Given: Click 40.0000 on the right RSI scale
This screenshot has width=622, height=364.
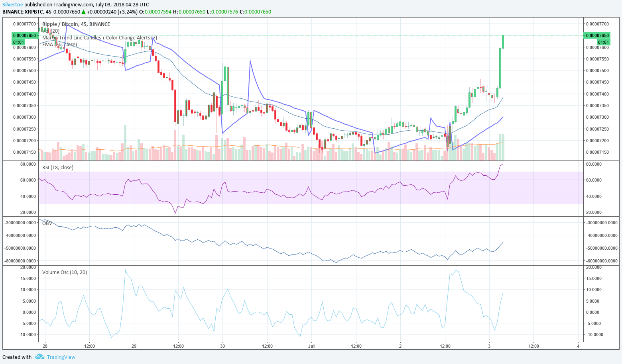Looking at the screenshot, I should pos(594,197).
